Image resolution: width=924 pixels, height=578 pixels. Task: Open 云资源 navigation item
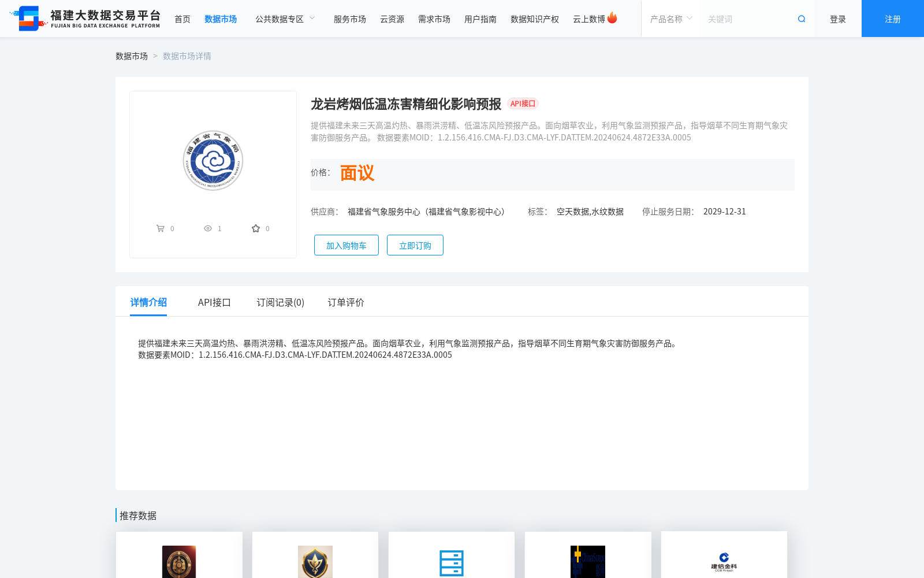pyautogui.click(x=392, y=19)
